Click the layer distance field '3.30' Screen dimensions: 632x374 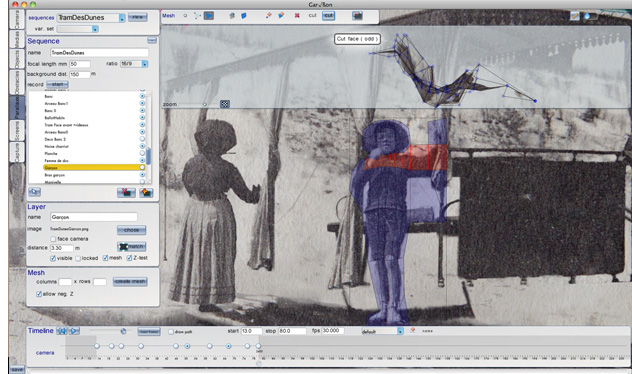[62, 248]
